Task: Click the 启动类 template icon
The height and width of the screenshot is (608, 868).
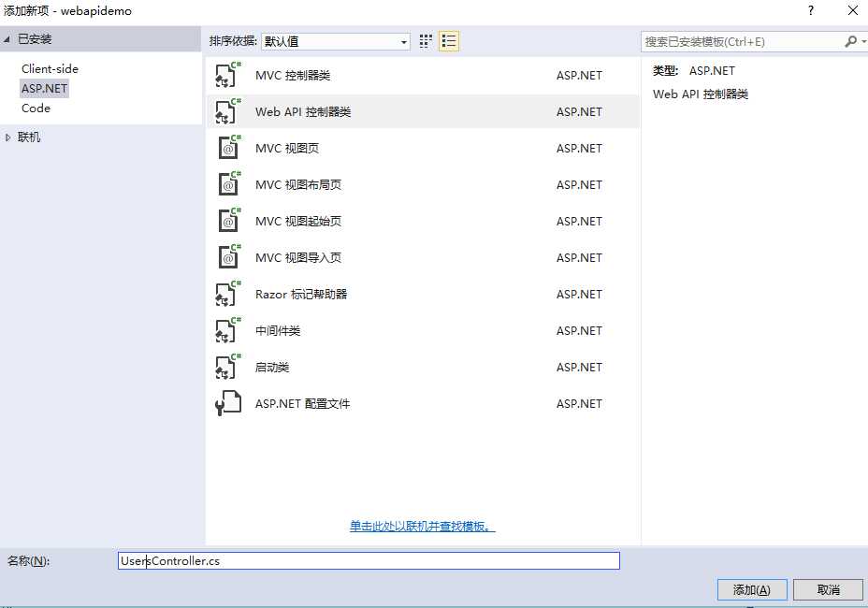Action: (228, 367)
